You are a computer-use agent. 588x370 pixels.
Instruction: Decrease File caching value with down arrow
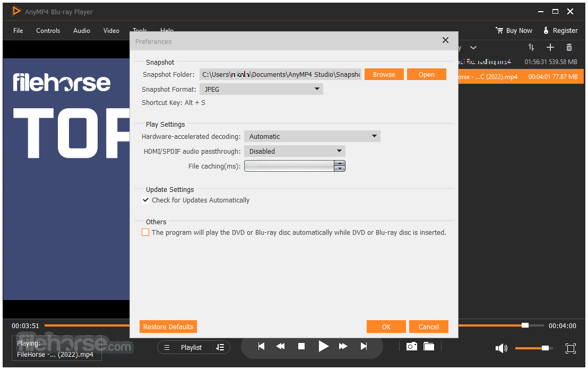pyautogui.click(x=340, y=169)
